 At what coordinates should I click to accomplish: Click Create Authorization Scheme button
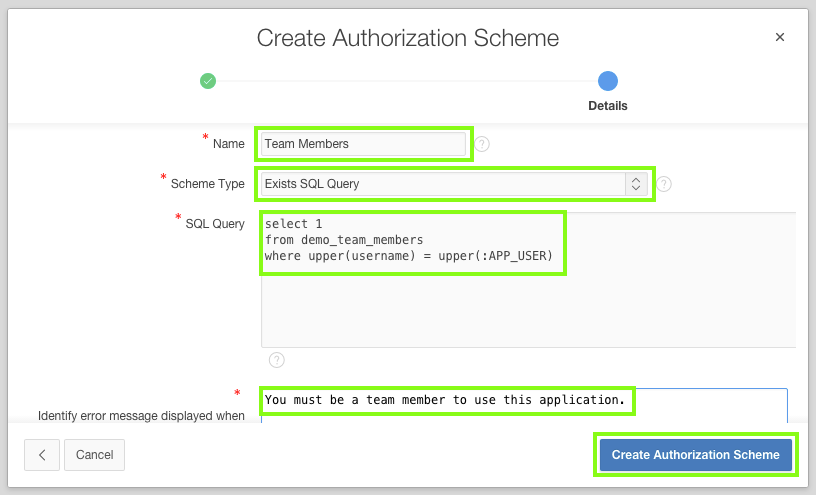tap(695, 454)
